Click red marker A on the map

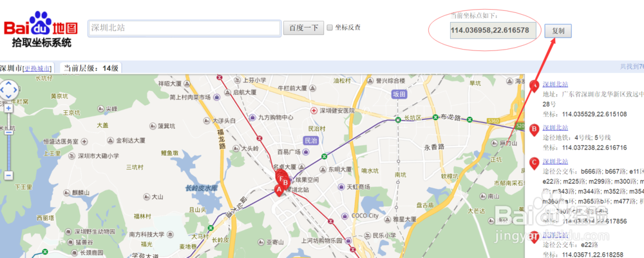point(278,190)
